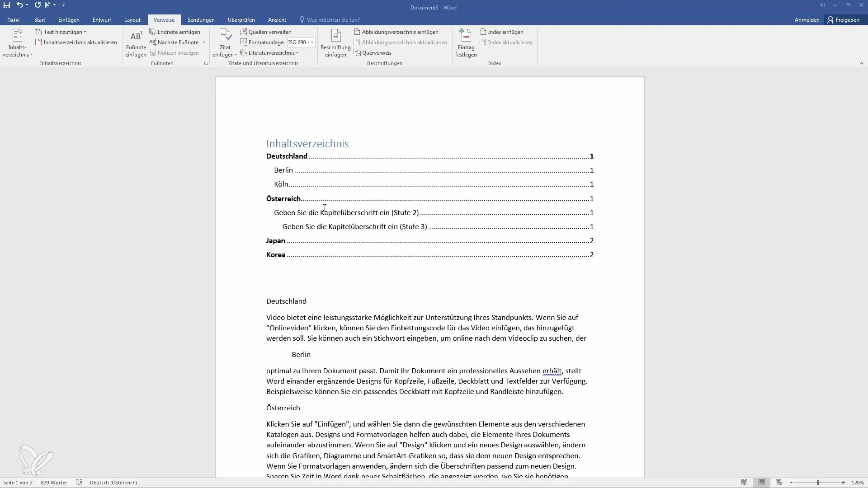Screen dimensions: 868x488
Task: Zoom out with the minus button
Action: tap(791, 483)
